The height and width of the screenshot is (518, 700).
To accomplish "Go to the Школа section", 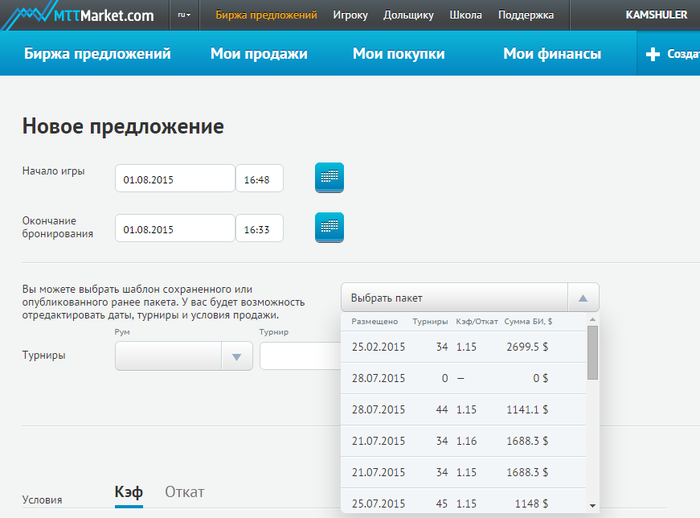I will pos(466,15).
